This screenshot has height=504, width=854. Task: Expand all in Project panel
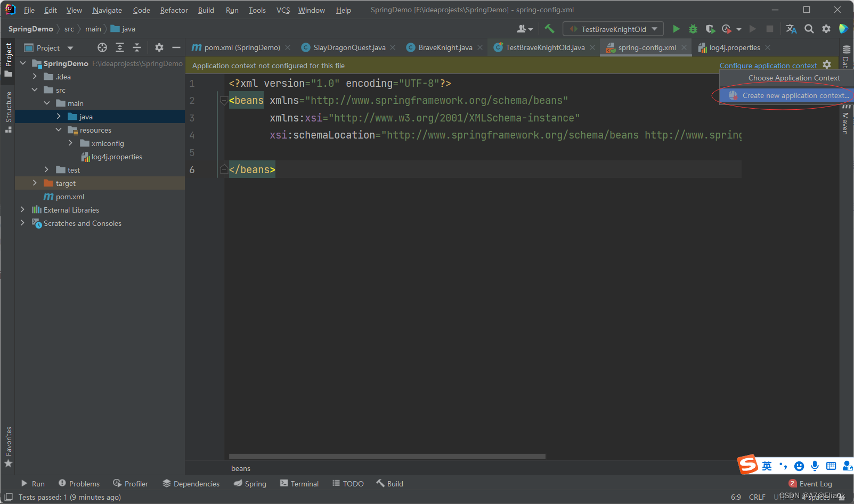[x=120, y=47]
